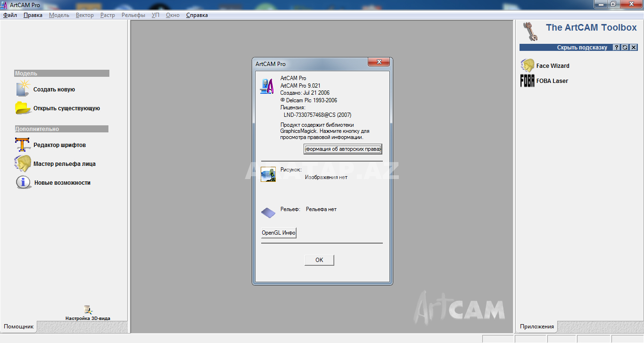Image resolution: width=644 pixels, height=343 pixels.
Task: Click the Новые возможности label
Action: (62, 183)
